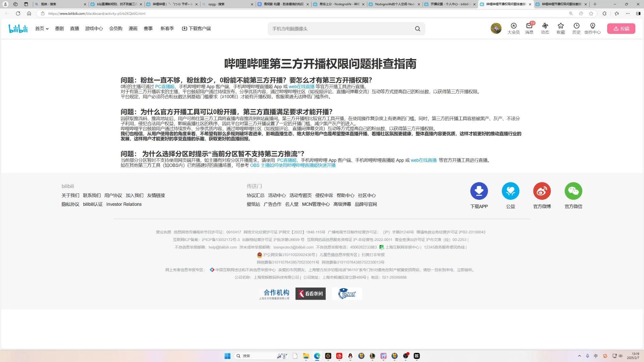Click the 公益 round icon
644x362 pixels.
(x=511, y=191)
